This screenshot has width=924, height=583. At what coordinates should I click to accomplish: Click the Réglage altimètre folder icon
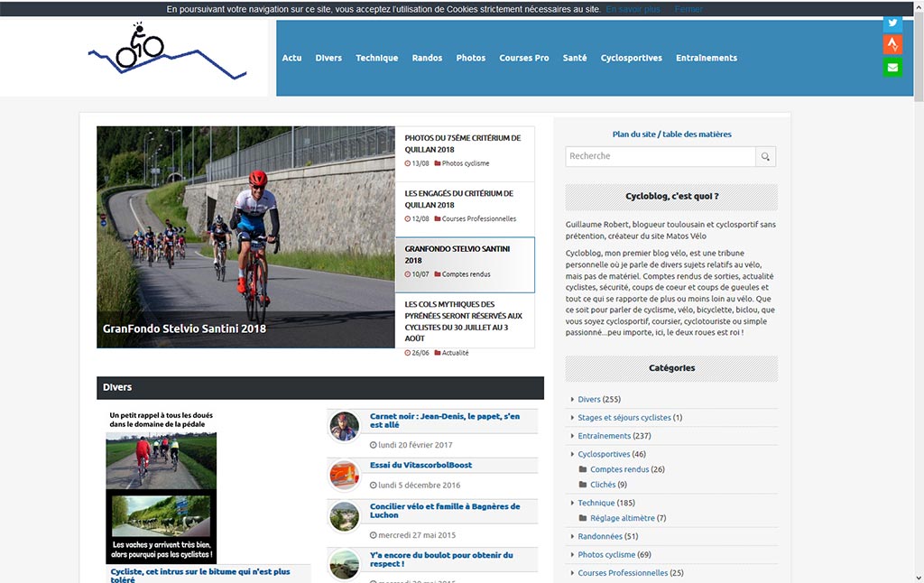click(x=583, y=518)
